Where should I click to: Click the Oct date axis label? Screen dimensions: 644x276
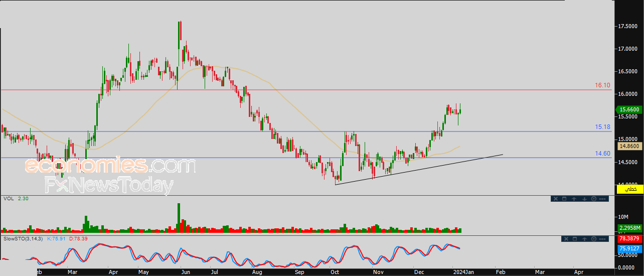(335, 271)
